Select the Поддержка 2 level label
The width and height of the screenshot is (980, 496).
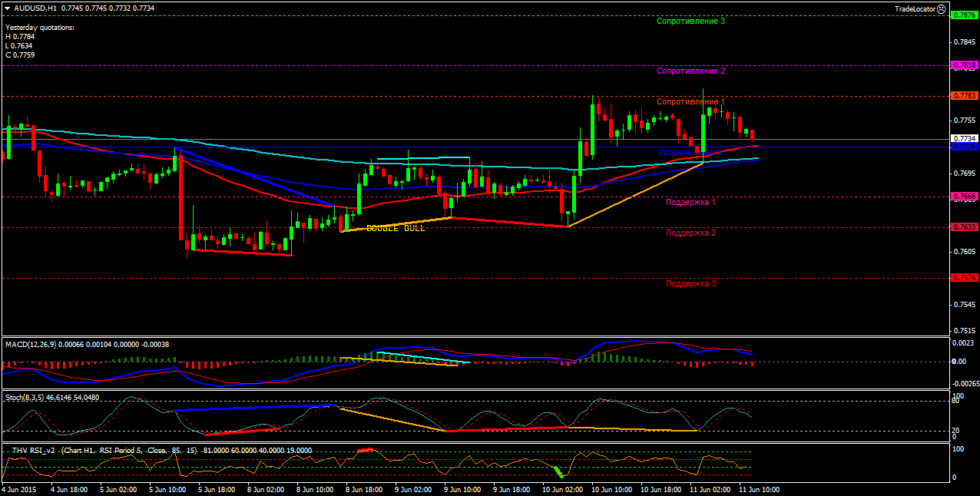691,233
